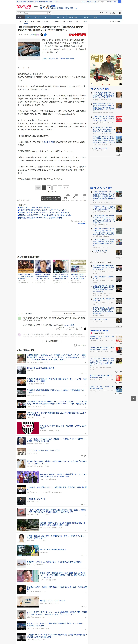Image resolution: width=138 pixels, height=644 pixels.
Task: Click the web search box at top
Action: click(x=108, y=2)
